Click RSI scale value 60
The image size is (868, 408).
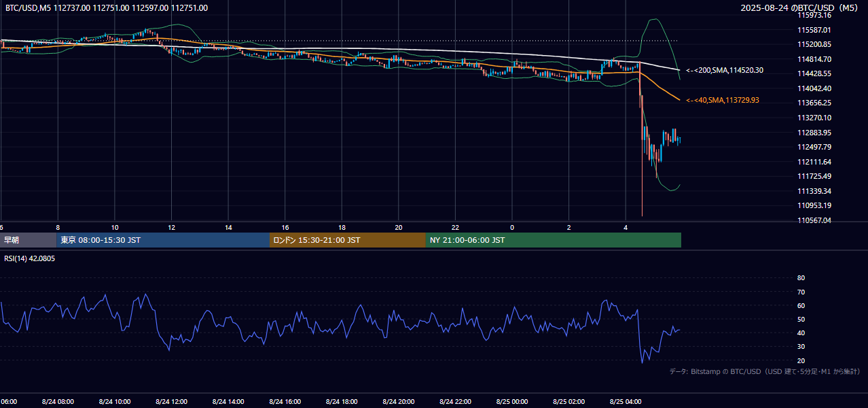point(801,305)
